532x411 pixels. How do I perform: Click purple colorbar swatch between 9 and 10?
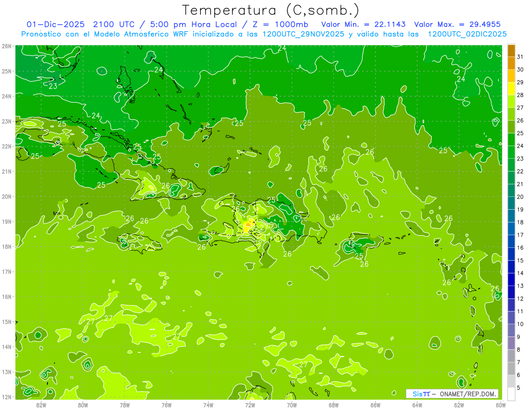(x=511, y=330)
